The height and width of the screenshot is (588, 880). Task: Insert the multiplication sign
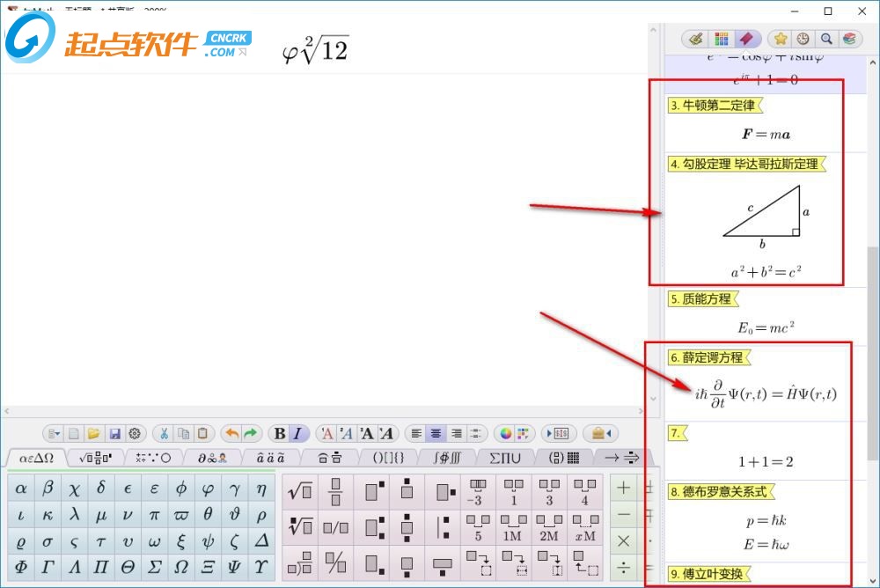point(624,540)
